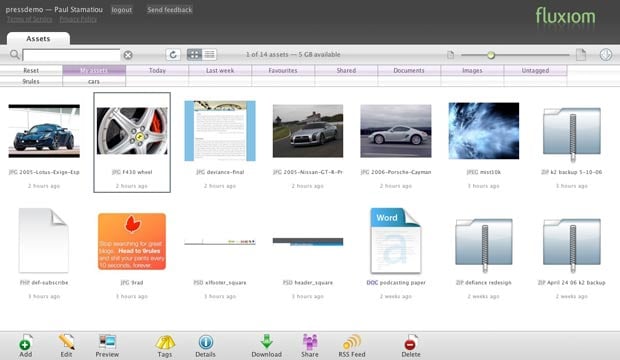Click the 'DOC podcasting paper' file name
Viewport: 620px width, 360px height.
[x=396, y=282]
